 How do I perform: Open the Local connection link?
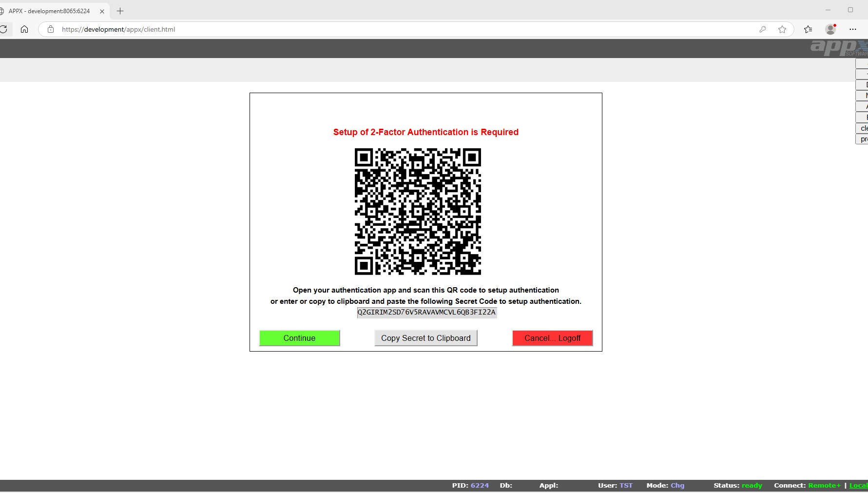point(860,485)
